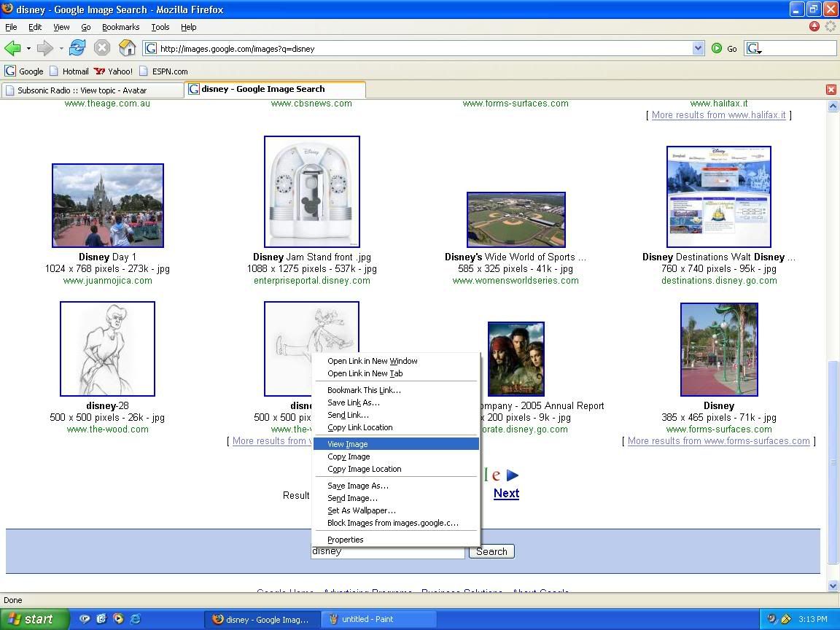Open the ESPN.com bookmark
Viewport: 840px width, 630px height.
(x=163, y=71)
